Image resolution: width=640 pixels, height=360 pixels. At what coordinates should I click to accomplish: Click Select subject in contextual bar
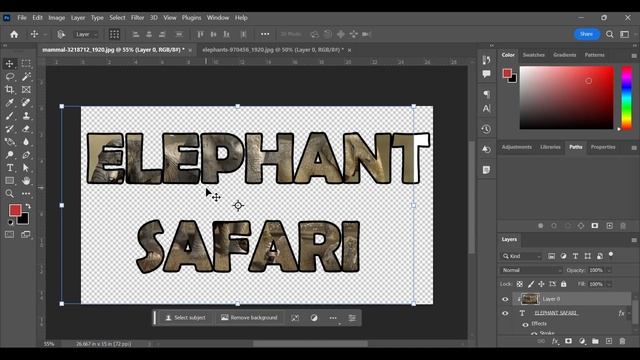pos(186,318)
